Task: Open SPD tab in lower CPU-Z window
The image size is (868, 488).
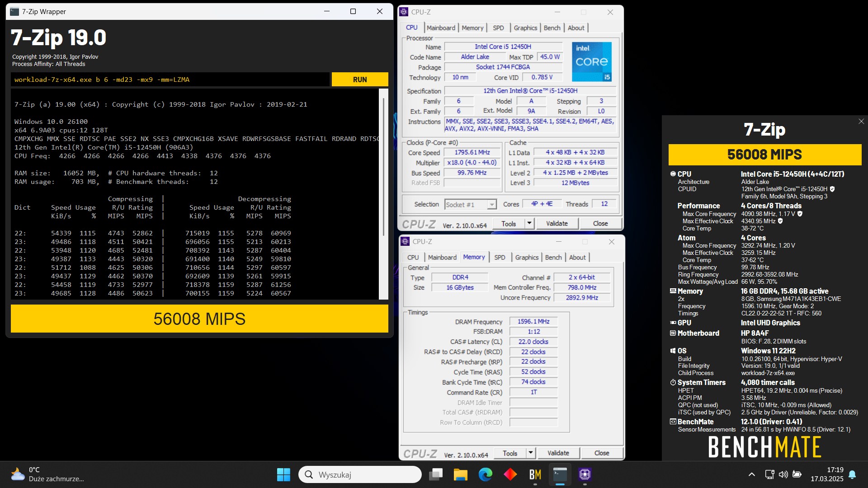Action: 500,258
